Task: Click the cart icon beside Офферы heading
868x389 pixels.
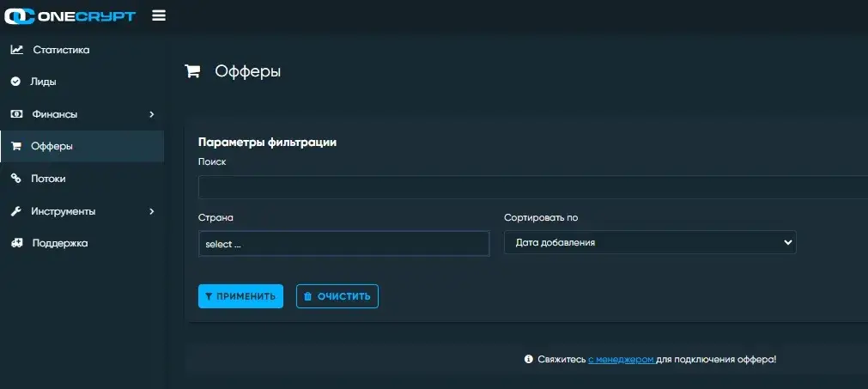Action: pos(192,71)
